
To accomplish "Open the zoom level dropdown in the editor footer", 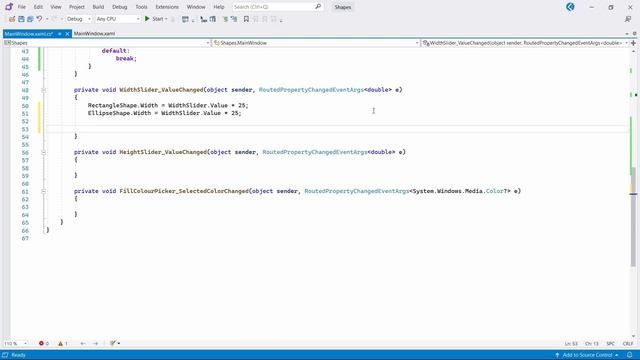I will [16, 344].
